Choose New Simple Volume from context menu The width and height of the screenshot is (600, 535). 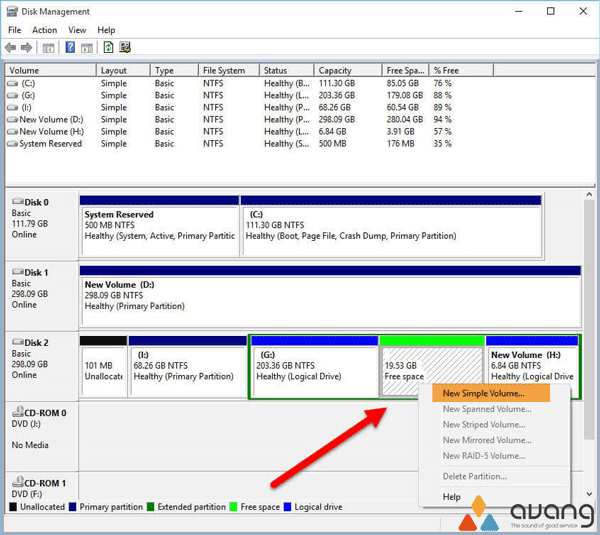tap(483, 393)
